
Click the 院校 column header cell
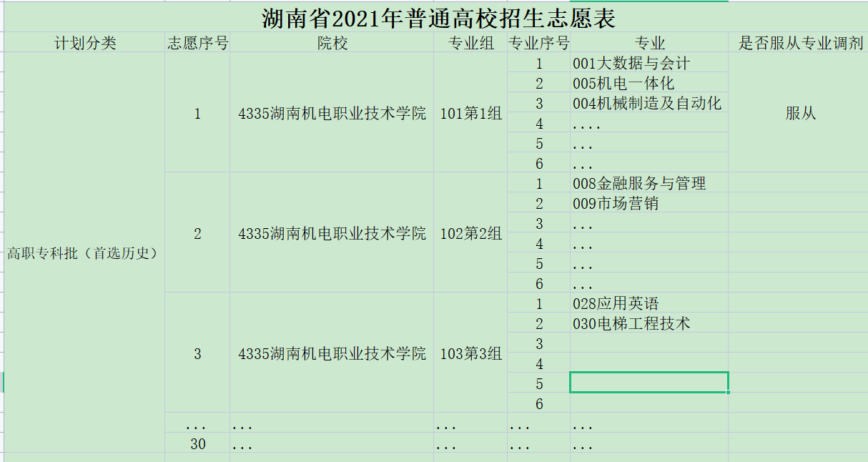coord(332,43)
